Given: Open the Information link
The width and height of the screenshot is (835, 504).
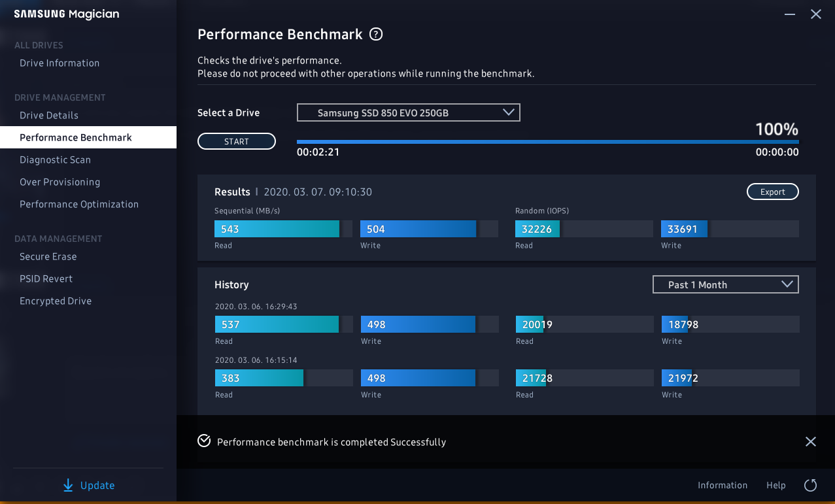Looking at the screenshot, I should (x=723, y=485).
